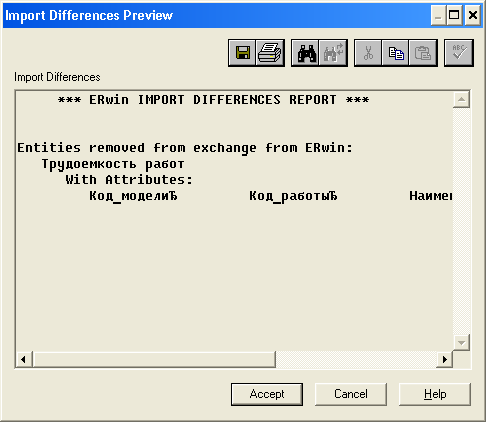Viewport: 486px width, 422px height.
Task: Cancel the import preview
Action: pyautogui.click(x=351, y=394)
